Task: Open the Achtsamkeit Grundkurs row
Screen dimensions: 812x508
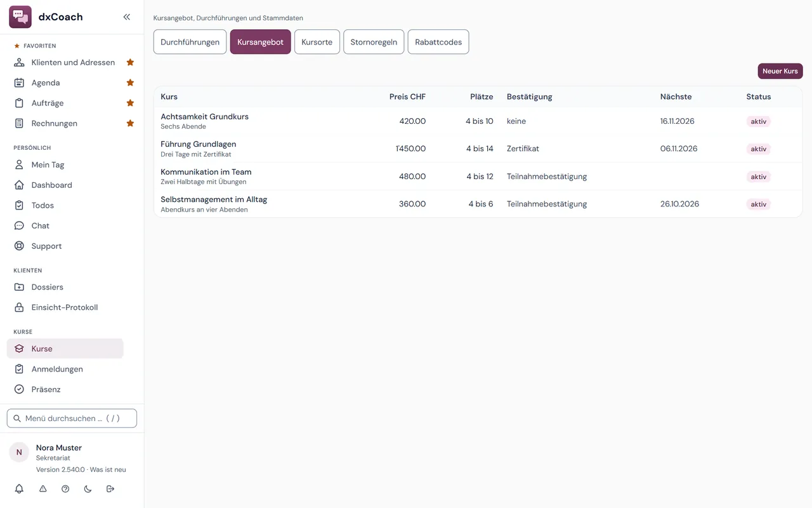Action: [x=478, y=121]
